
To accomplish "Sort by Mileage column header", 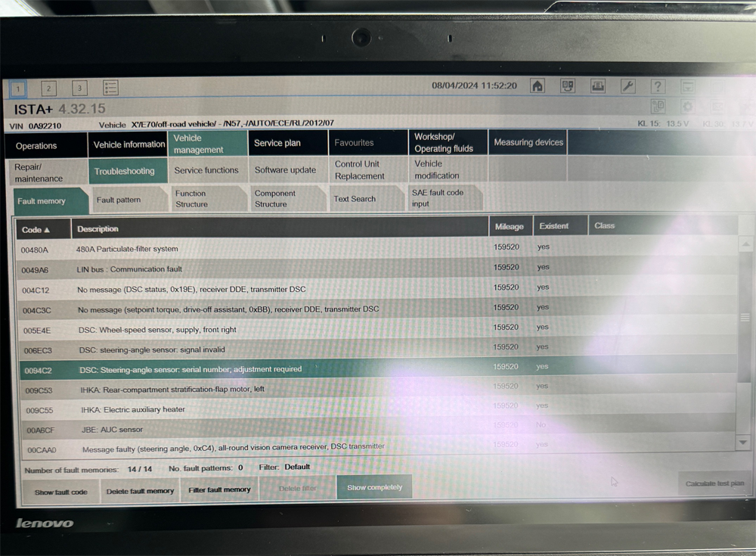I will pyautogui.click(x=510, y=226).
